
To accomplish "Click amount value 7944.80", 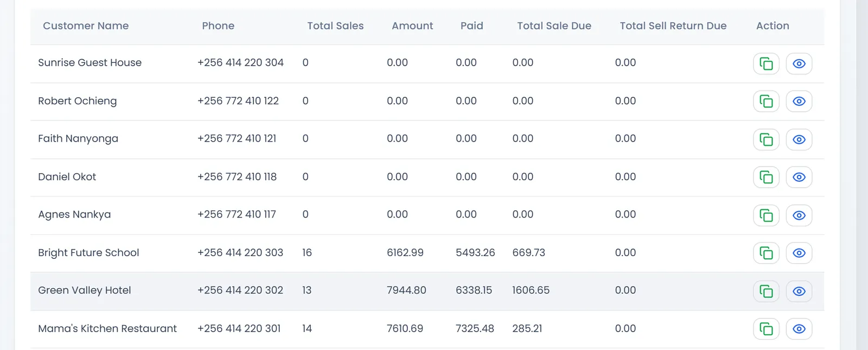I will pyautogui.click(x=406, y=290).
